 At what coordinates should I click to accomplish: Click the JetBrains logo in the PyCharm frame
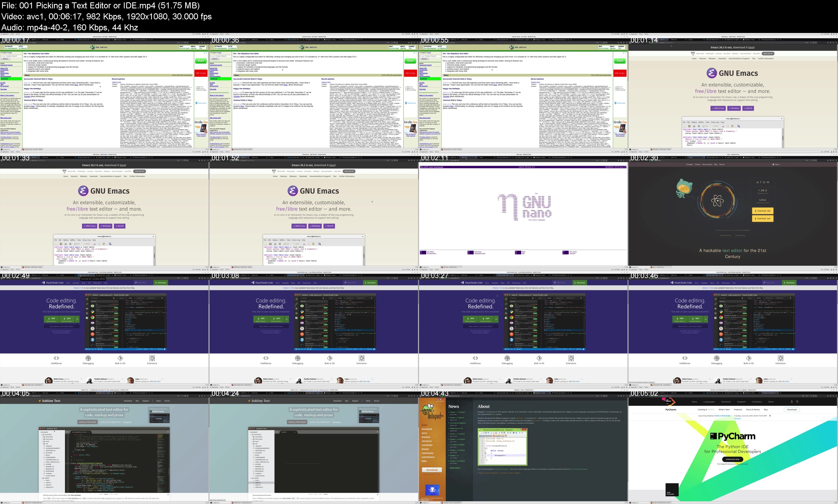(x=668, y=401)
